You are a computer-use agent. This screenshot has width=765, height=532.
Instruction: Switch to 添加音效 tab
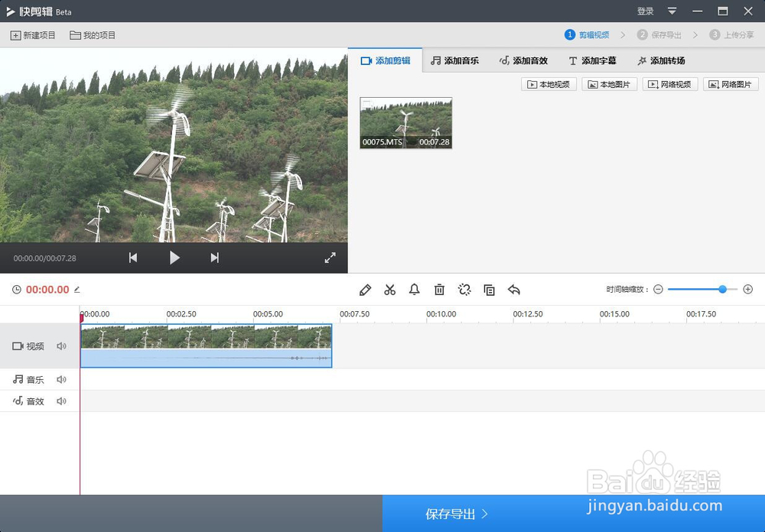click(x=523, y=60)
